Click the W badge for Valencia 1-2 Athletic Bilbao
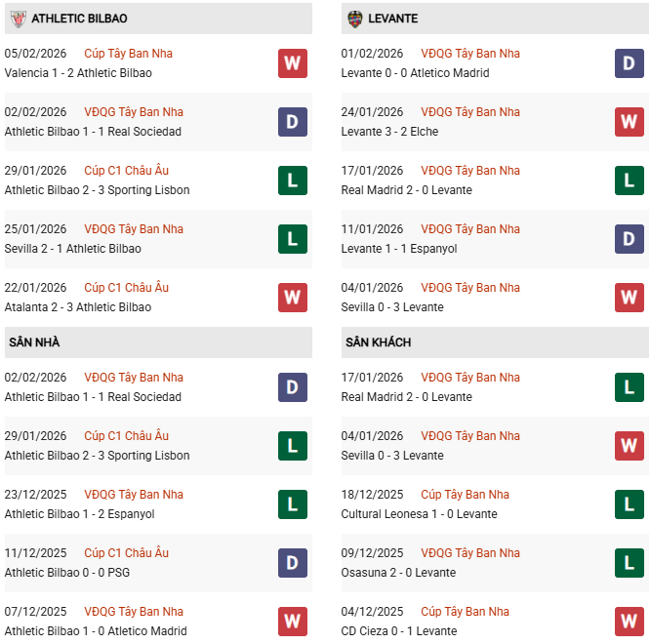This screenshot has width=650, height=644. [x=293, y=63]
